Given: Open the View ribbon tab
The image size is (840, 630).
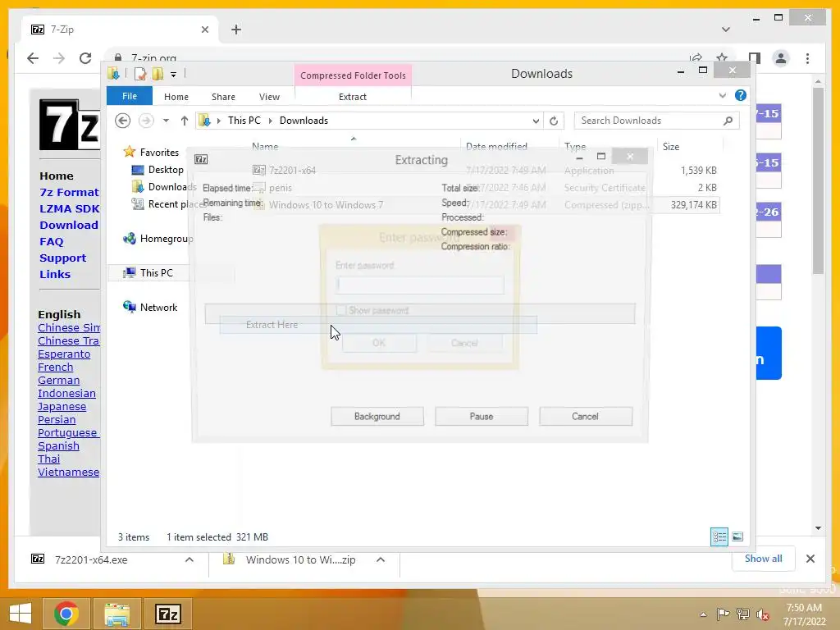Looking at the screenshot, I should tap(269, 97).
